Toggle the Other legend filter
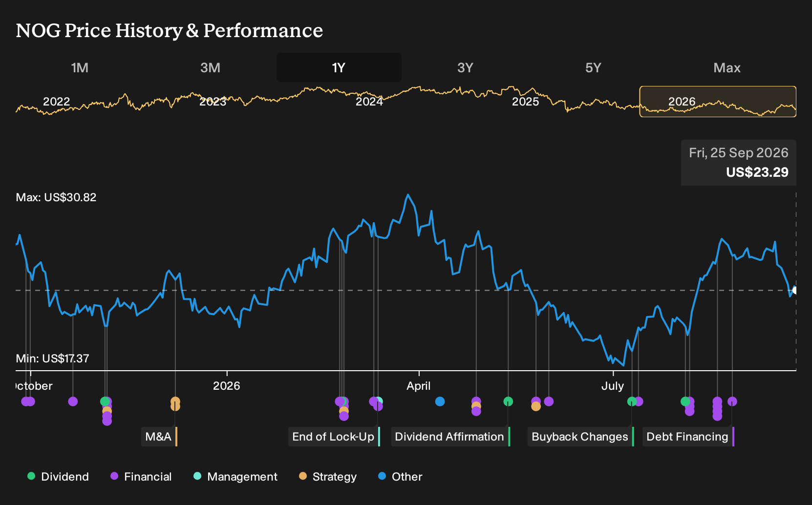Viewport: 812px width, 505px height. coord(400,477)
